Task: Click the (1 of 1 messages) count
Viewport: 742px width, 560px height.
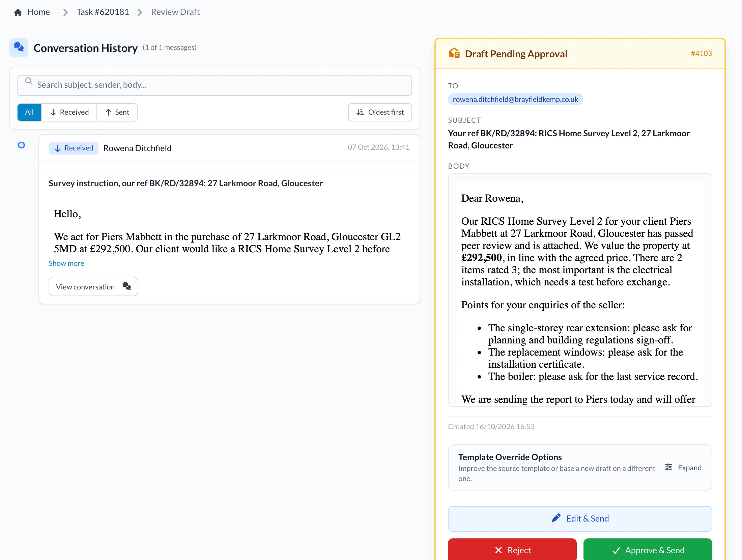Action: [x=169, y=48]
